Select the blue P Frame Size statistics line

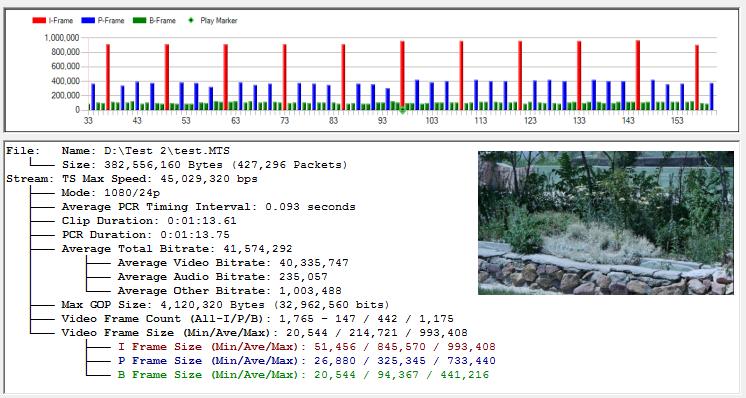pyautogui.click(x=306, y=360)
